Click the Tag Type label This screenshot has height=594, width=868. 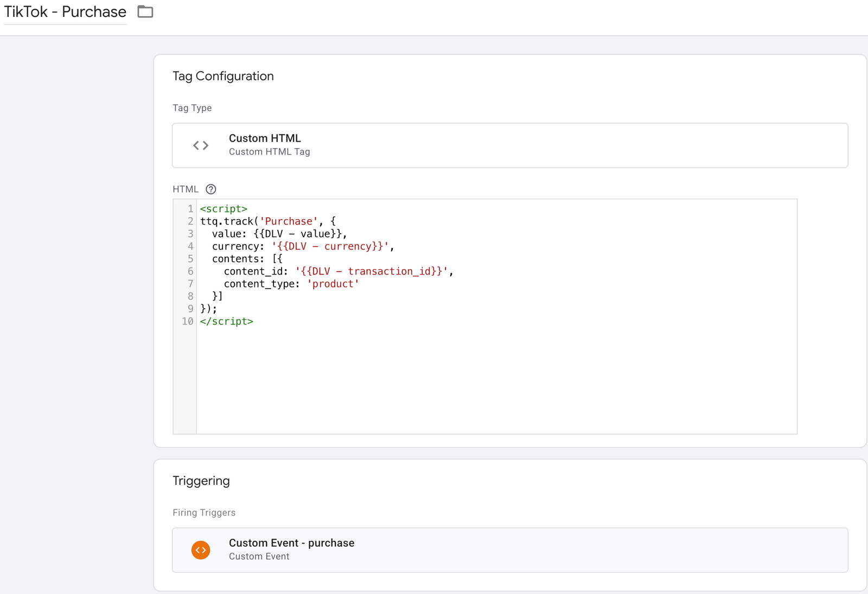point(192,108)
